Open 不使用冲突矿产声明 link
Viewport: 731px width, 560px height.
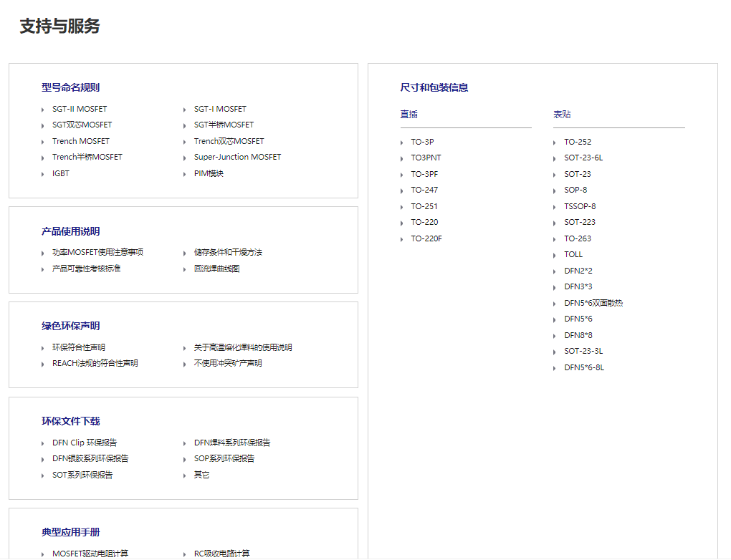click(x=228, y=363)
